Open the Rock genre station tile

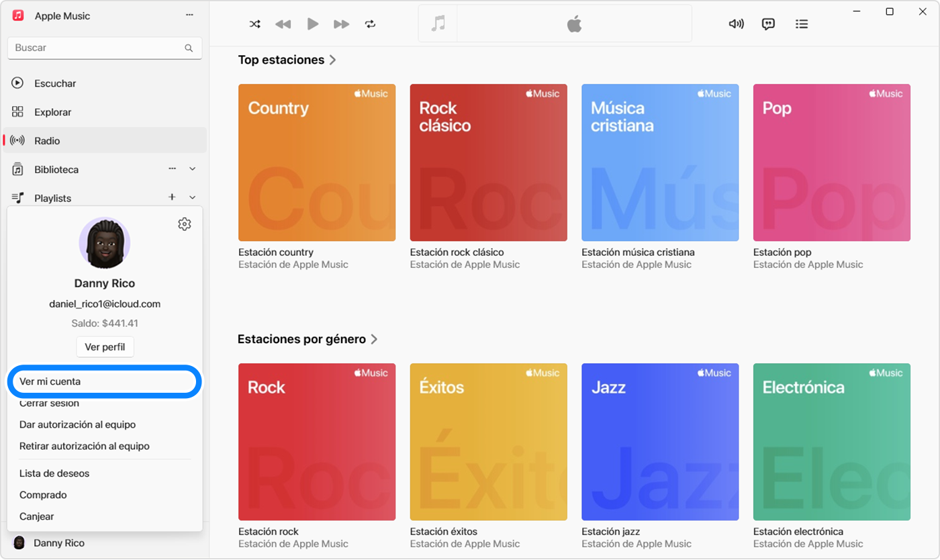point(317,442)
